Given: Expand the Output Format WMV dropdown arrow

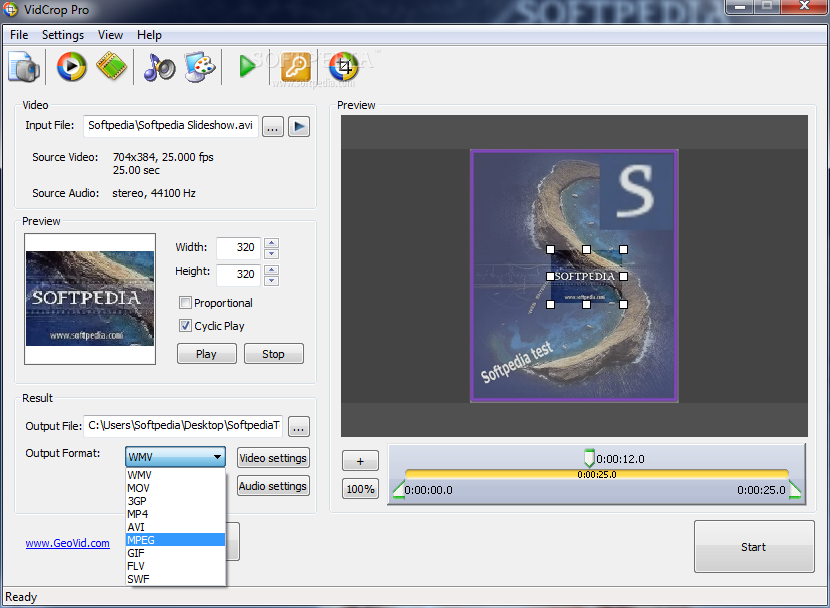Looking at the screenshot, I should [x=218, y=457].
